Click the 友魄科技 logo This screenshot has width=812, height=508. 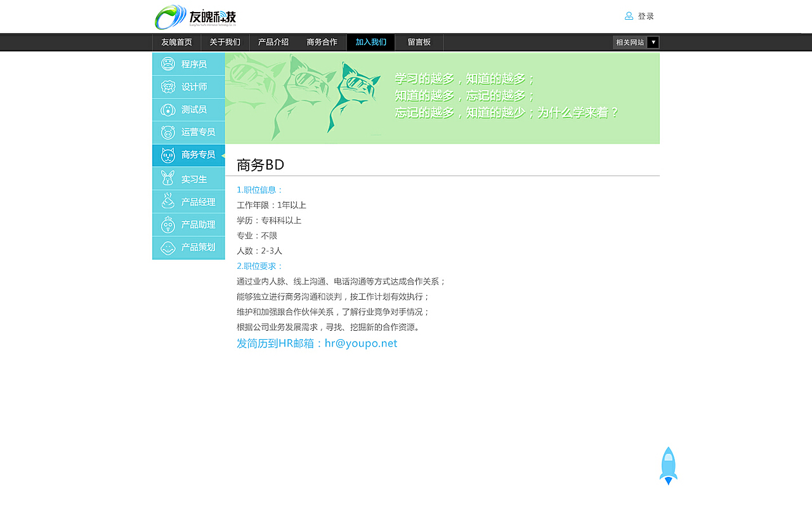pos(195,17)
